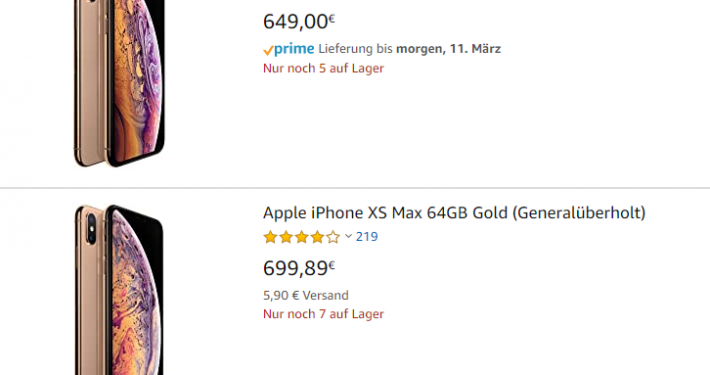Click the third gold rating star
Screen dimensions: 710x375
pyautogui.click(x=302, y=237)
